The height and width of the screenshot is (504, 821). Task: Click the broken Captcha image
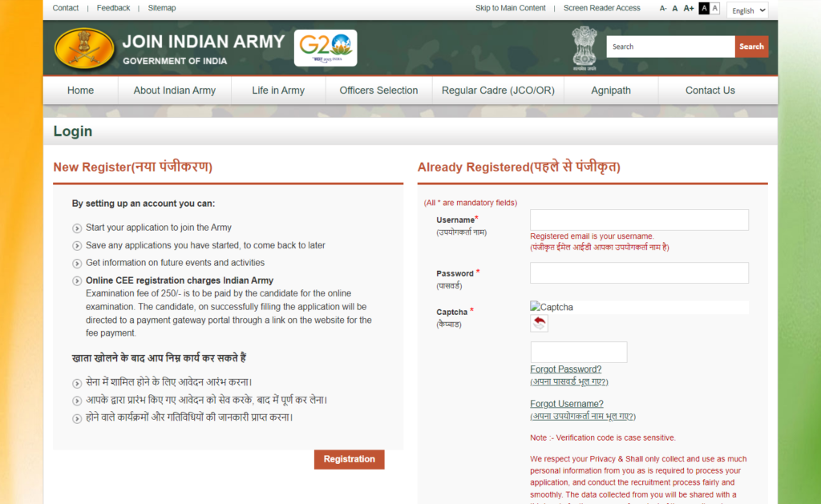point(552,307)
